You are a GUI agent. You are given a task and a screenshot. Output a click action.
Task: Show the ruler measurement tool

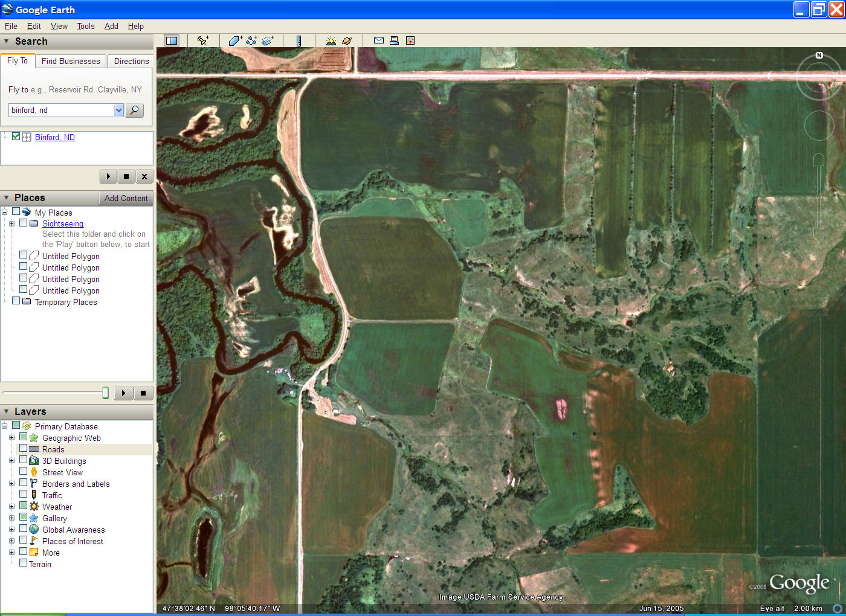[x=299, y=40]
